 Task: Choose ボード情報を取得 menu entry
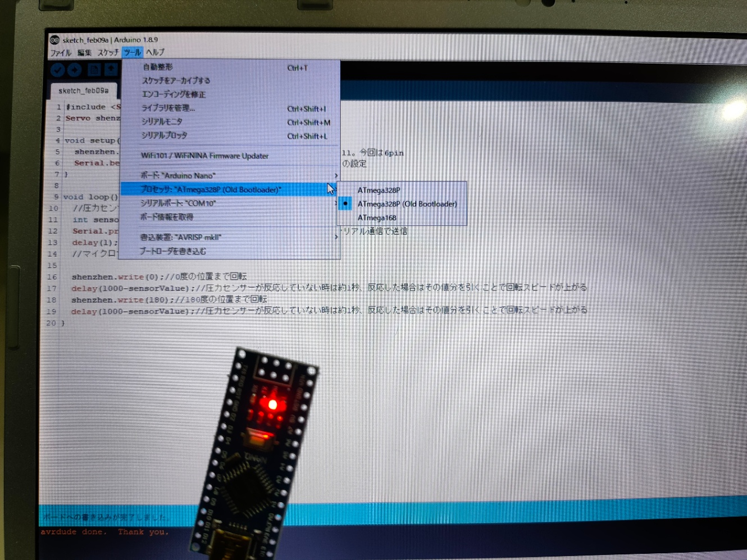[x=230, y=217]
